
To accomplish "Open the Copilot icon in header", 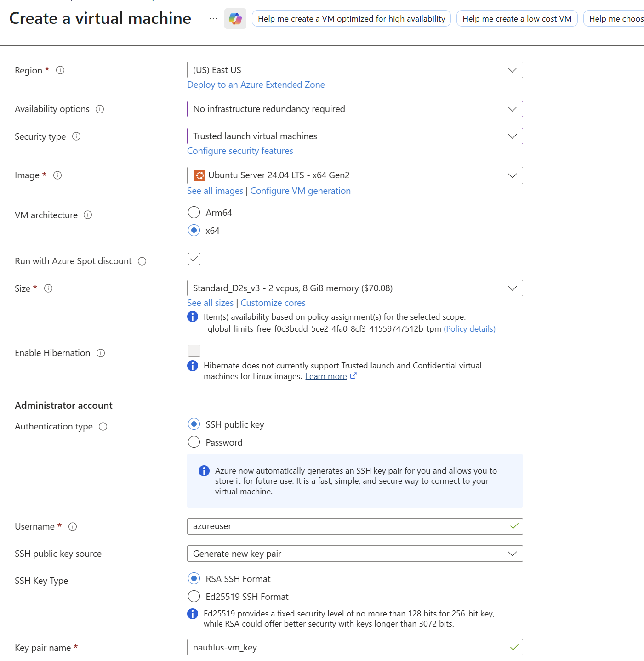I will [235, 19].
